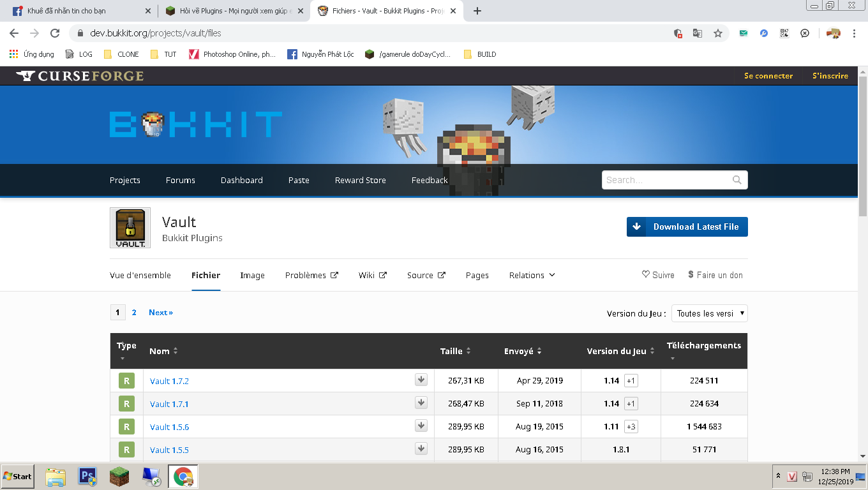The width and height of the screenshot is (868, 490).
Task: Open the Problèmes external tab
Action: pyautogui.click(x=311, y=275)
